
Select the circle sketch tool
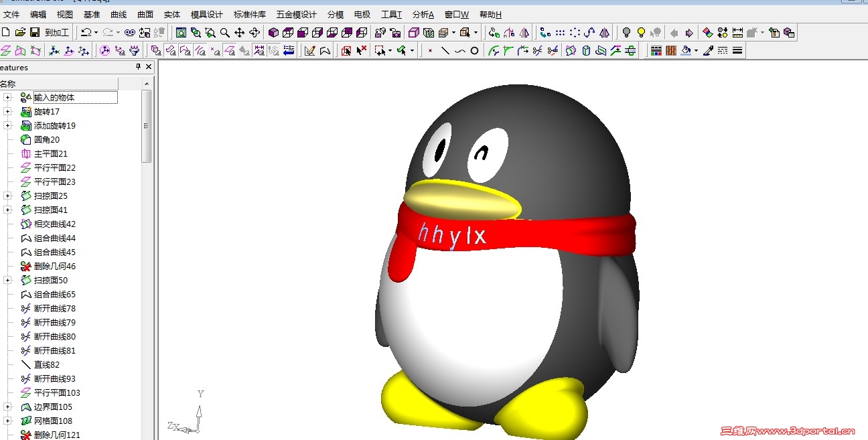pyautogui.click(x=474, y=50)
